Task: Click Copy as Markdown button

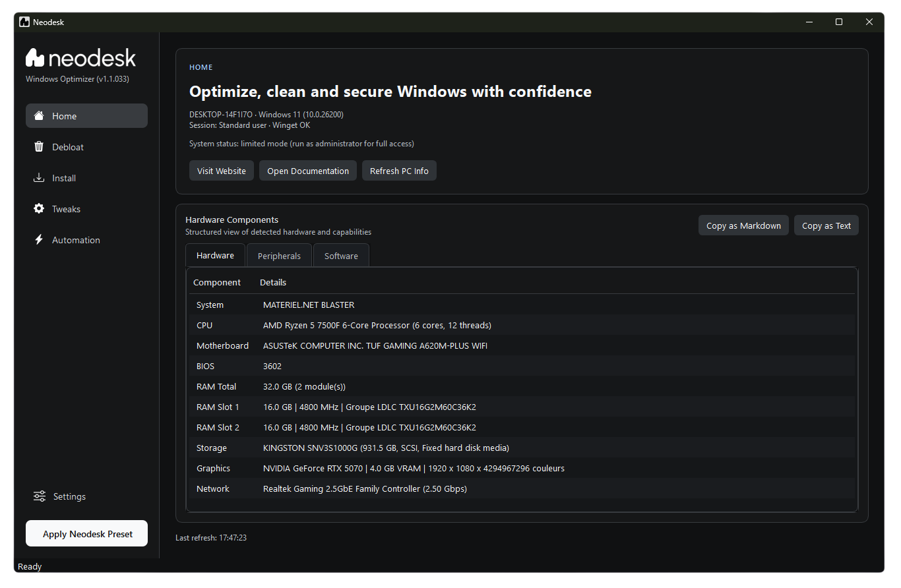Action: tap(743, 225)
